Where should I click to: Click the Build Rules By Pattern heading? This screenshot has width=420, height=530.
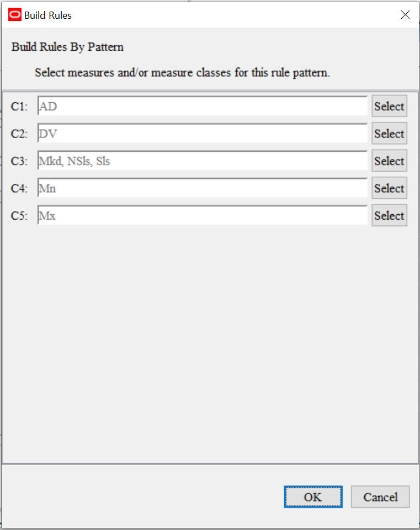point(67,47)
